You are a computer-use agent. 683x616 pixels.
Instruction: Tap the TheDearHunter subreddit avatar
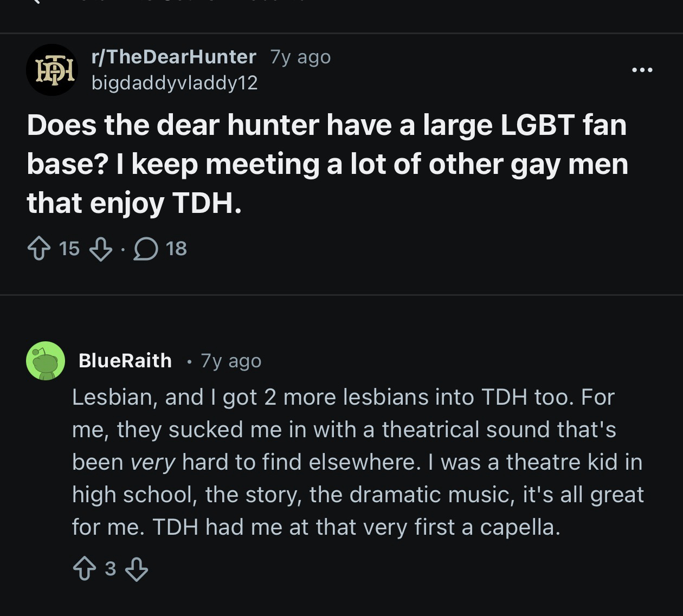[x=52, y=70]
